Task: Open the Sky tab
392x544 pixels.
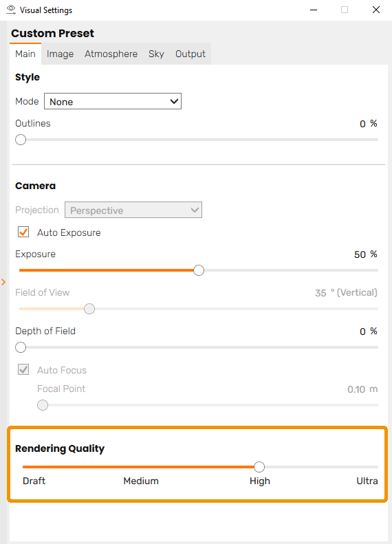Action: [156, 54]
